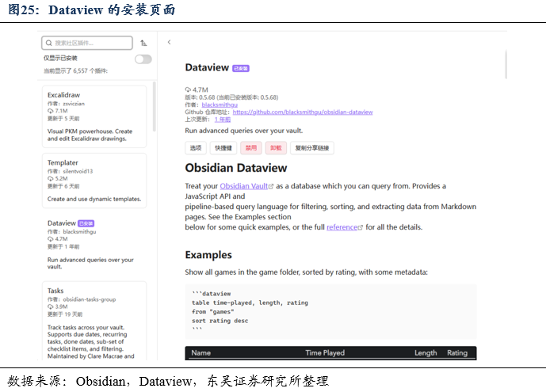Click 'Run advanced queries over your vault.' description
Image resolution: width=546 pixels, height=392 pixels.
pyautogui.click(x=244, y=131)
